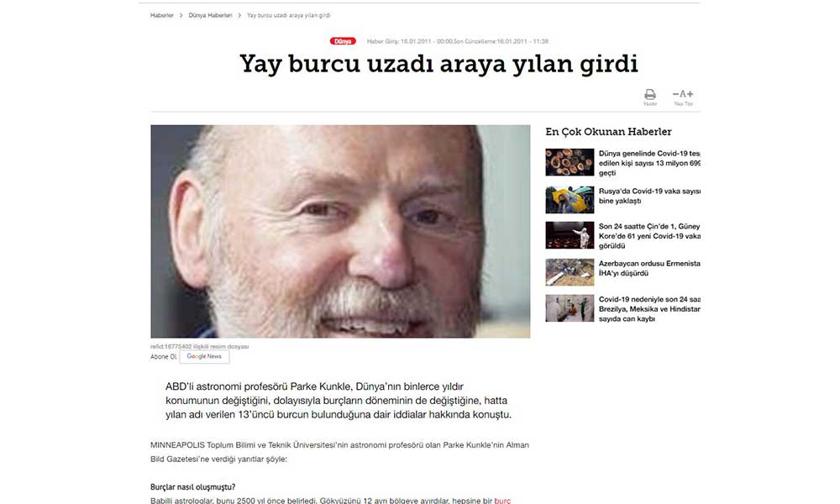Click the Google News subscribe button
840x504 pixels.
pyautogui.click(x=204, y=357)
